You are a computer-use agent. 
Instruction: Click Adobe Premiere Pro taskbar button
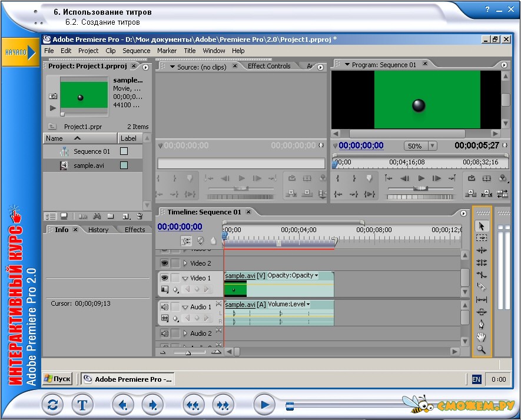point(128,379)
